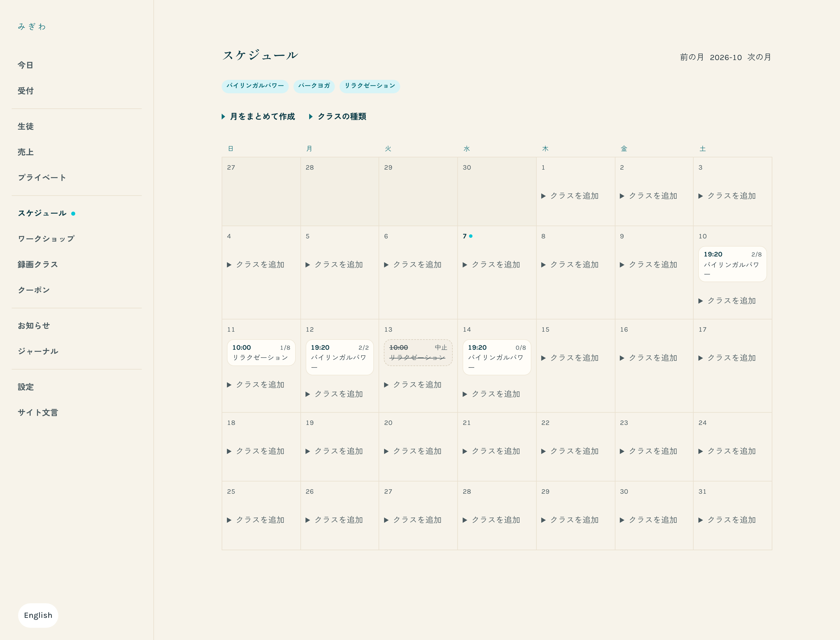Select the バイリンガルパワー tag
The image size is (840, 640).
point(255,86)
